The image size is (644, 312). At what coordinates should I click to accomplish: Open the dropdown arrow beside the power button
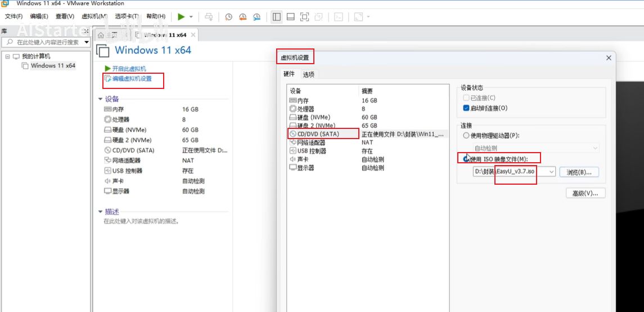(191, 17)
